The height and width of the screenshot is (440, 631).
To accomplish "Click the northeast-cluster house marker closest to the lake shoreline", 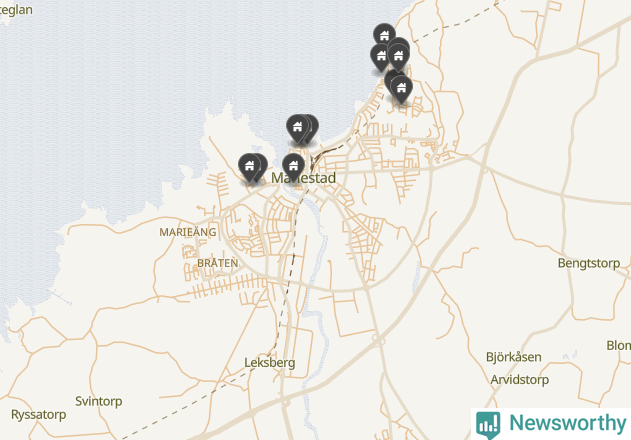I will [x=381, y=58].
